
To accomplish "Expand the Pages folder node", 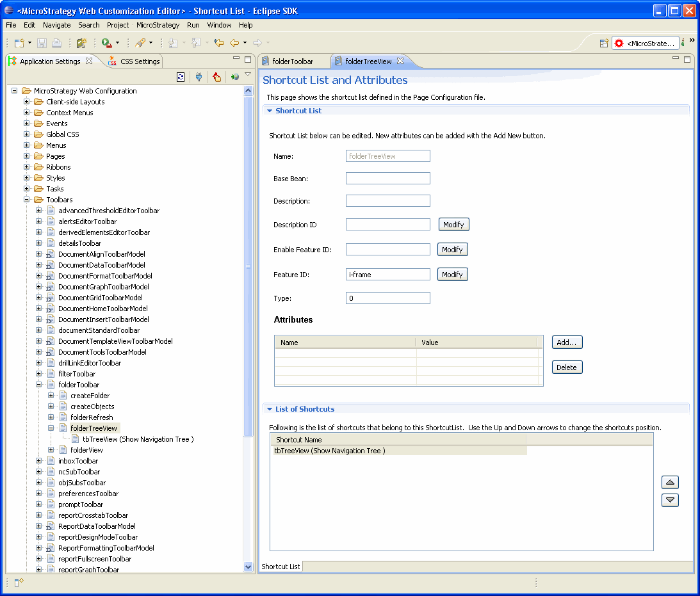I will [26, 156].
